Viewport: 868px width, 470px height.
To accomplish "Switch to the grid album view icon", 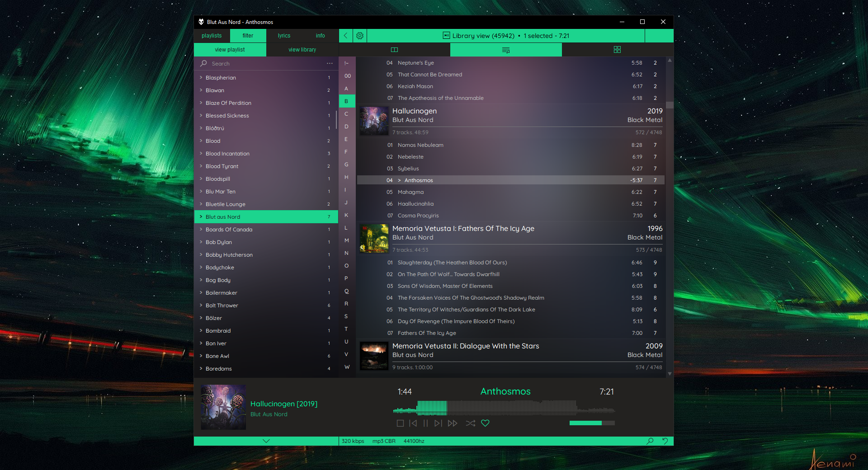I will [x=617, y=50].
